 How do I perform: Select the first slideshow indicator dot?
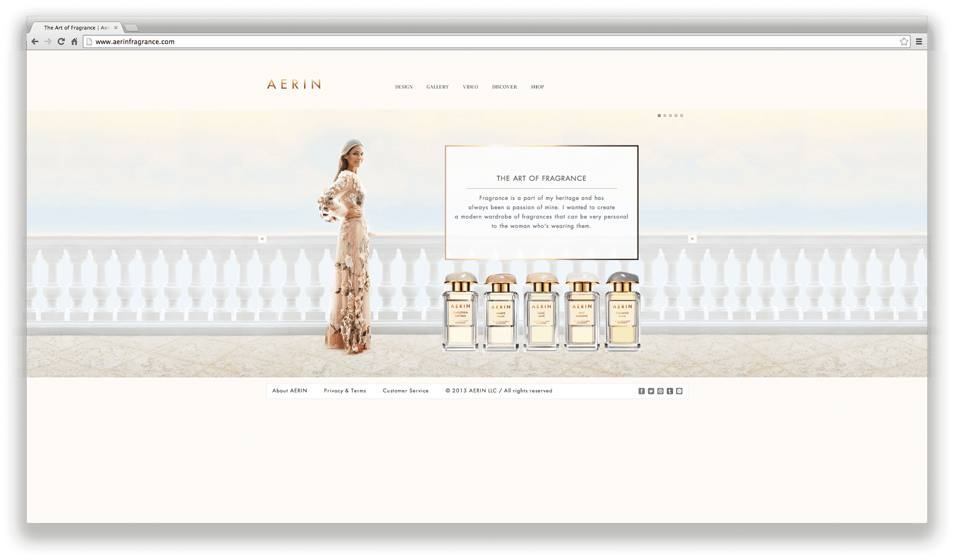tap(659, 115)
